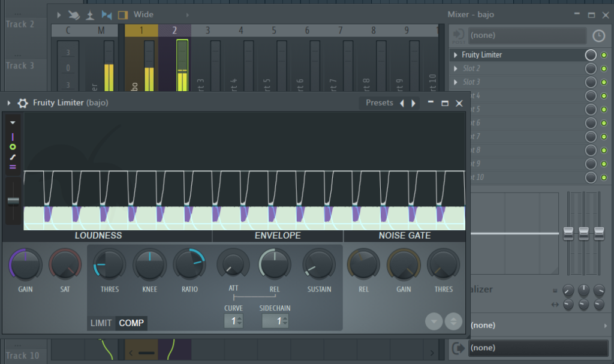
Task: Toggle Slot 7 enable LED
Action: pyautogui.click(x=604, y=137)
